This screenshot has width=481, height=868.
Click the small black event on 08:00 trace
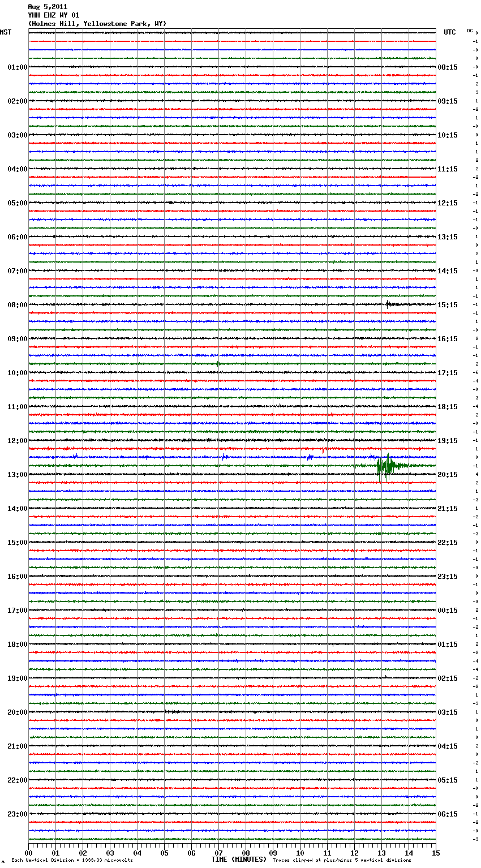[x=390, y=304]
